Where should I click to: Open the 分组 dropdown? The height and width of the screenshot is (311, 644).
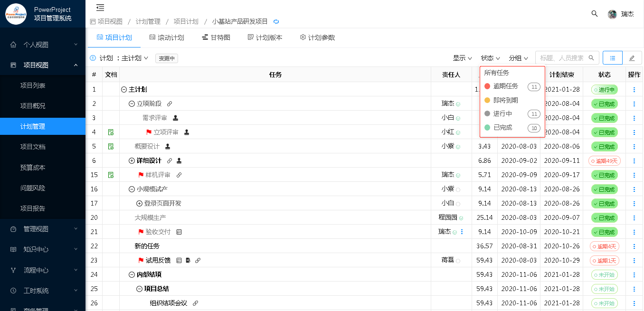click(x=518, y=58)
